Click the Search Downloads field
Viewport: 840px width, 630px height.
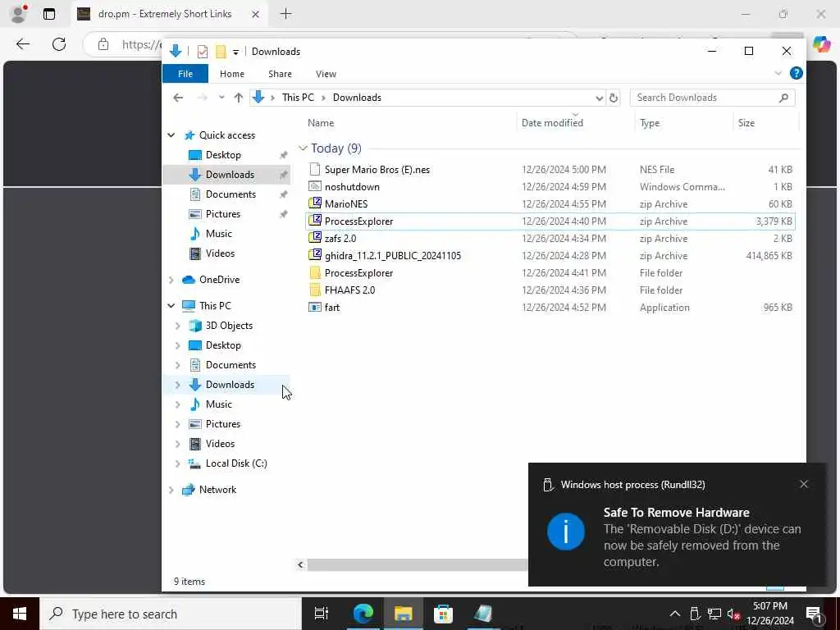(712, 98)
